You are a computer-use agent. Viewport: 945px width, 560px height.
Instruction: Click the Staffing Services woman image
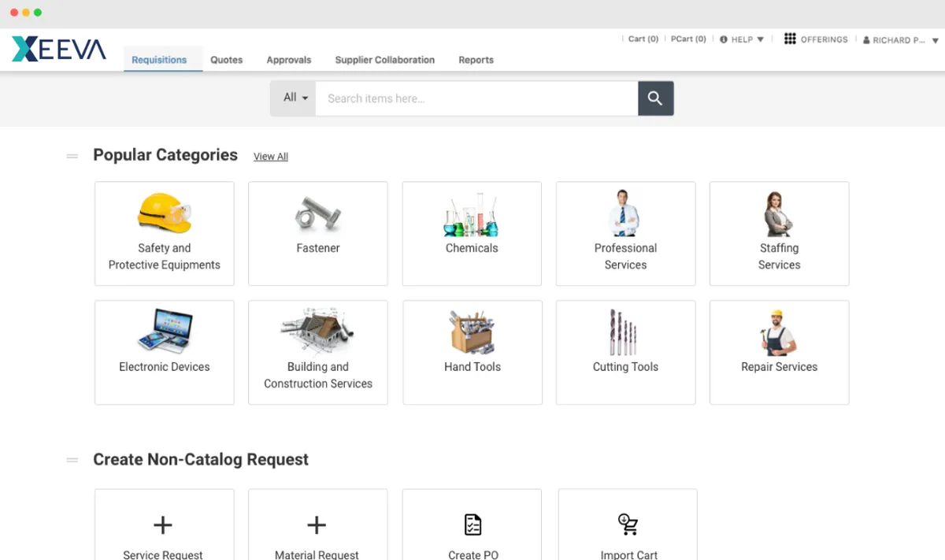pyautogui.click(x=778, y=214)
